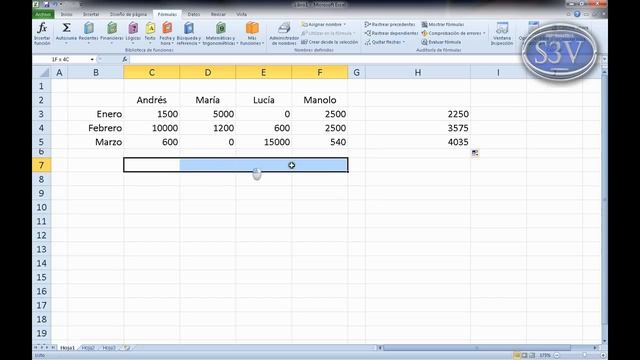Image resolution: width=640 pixels, height=360 pixels.
Task: Zoom in with the plus button
Action: tap(603, 356)
